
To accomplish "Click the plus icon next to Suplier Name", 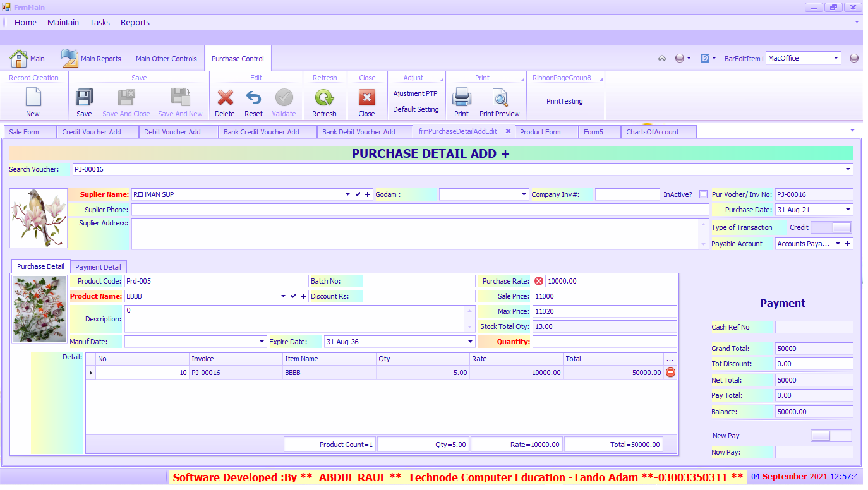I will [368, 194].
